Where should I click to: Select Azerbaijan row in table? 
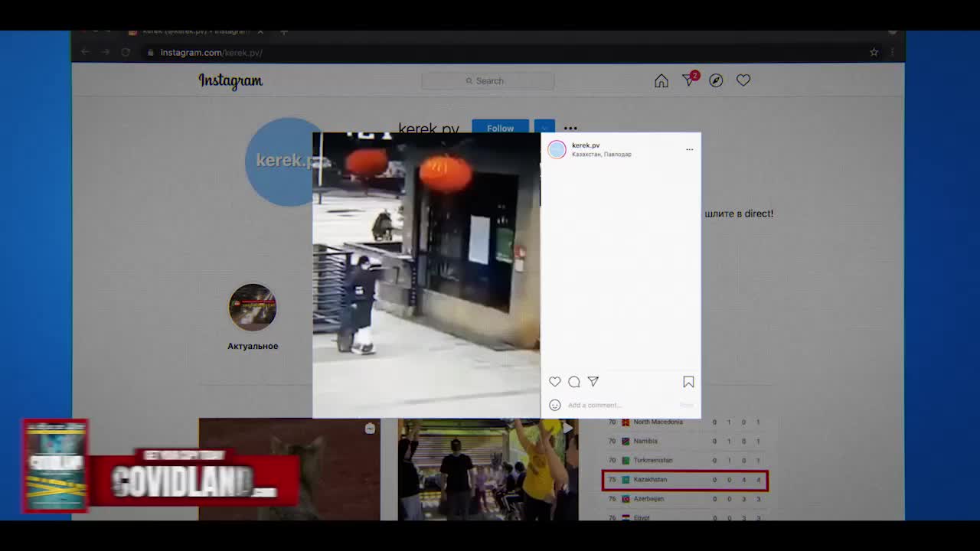[684, 499]
